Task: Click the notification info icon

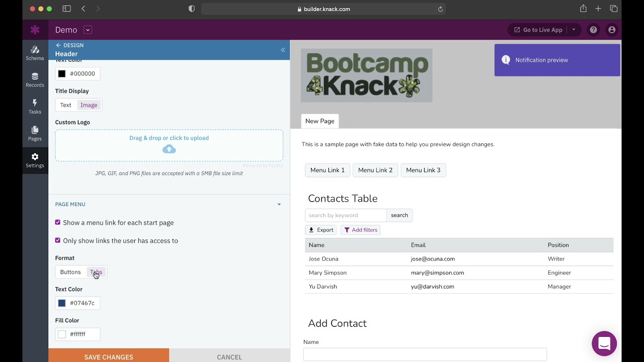Action: coord(506,60)
